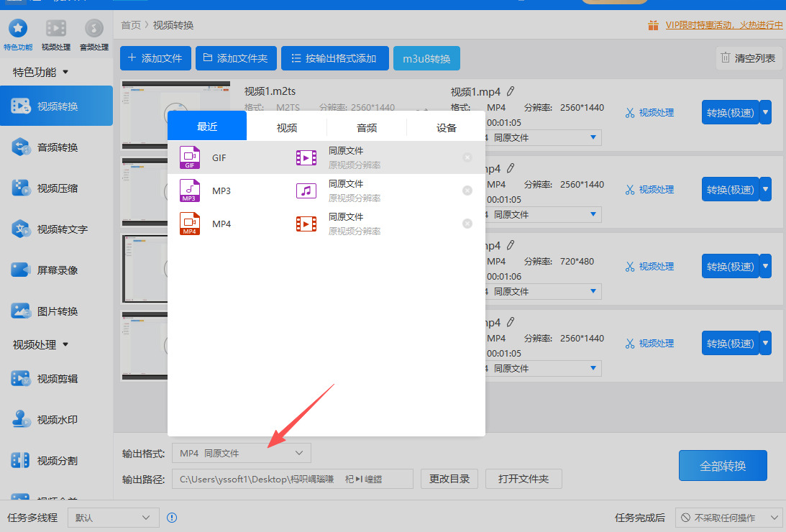
Task: Select 屏幕录像 from the sidebar
Action: [x=56, y=270]
